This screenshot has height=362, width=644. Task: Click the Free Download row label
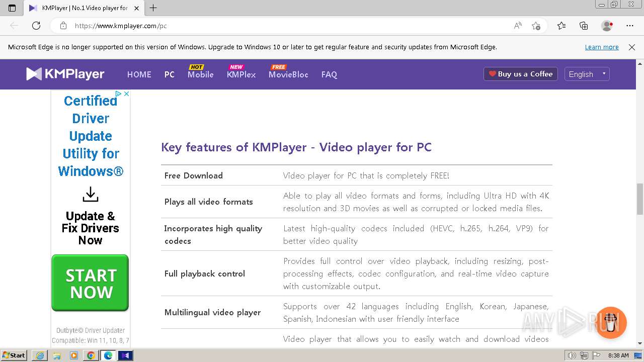[x=194, y=175]
